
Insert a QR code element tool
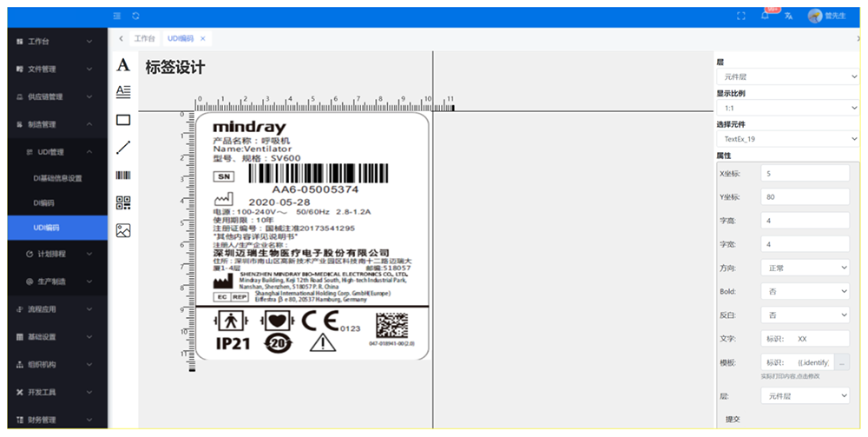tap(123, 203)
